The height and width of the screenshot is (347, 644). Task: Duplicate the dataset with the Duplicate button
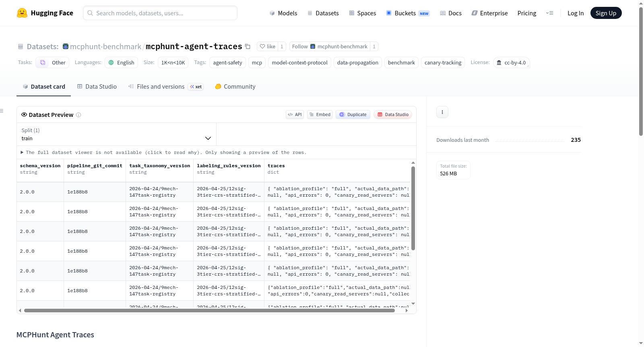tap(353, 114)
